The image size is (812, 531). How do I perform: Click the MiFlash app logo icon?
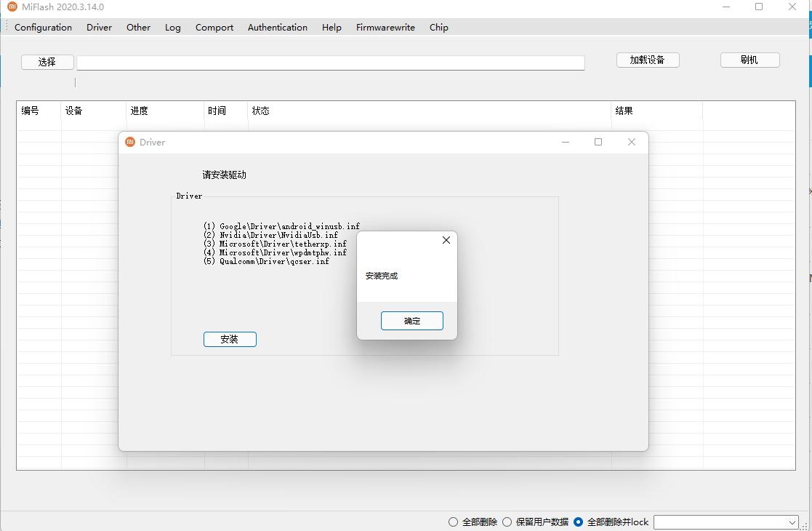12,7
